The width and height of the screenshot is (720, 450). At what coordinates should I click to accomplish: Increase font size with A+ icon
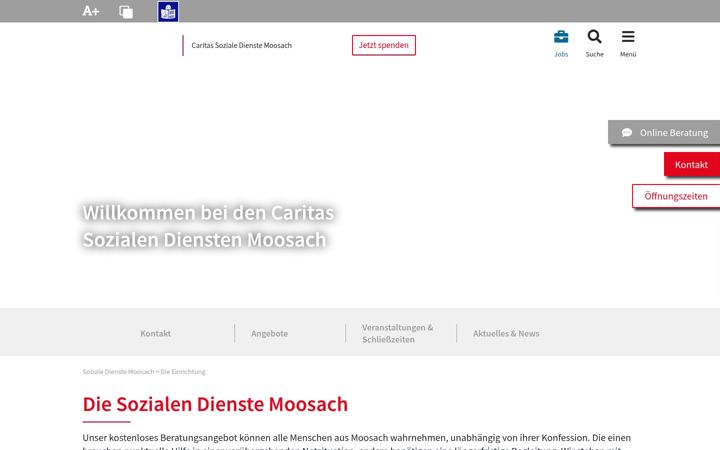[x=90, y=11]
